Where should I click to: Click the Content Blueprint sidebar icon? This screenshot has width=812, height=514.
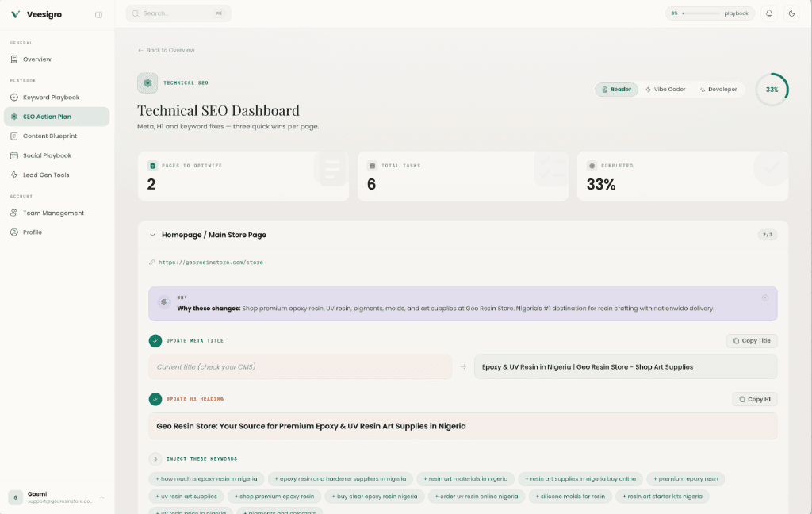click(x=14, y=136)
